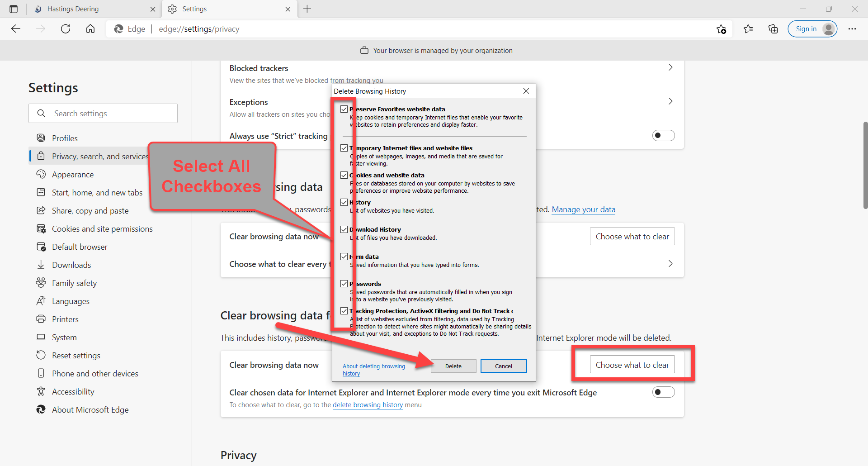868x466 pixels.
Task: Open Appearance settings
Action: point(73,174)
